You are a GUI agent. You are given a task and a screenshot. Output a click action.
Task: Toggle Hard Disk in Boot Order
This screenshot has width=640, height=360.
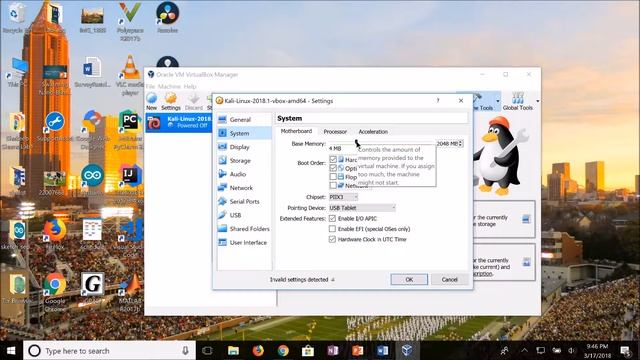pyautogui.click(x=333, y=159)
